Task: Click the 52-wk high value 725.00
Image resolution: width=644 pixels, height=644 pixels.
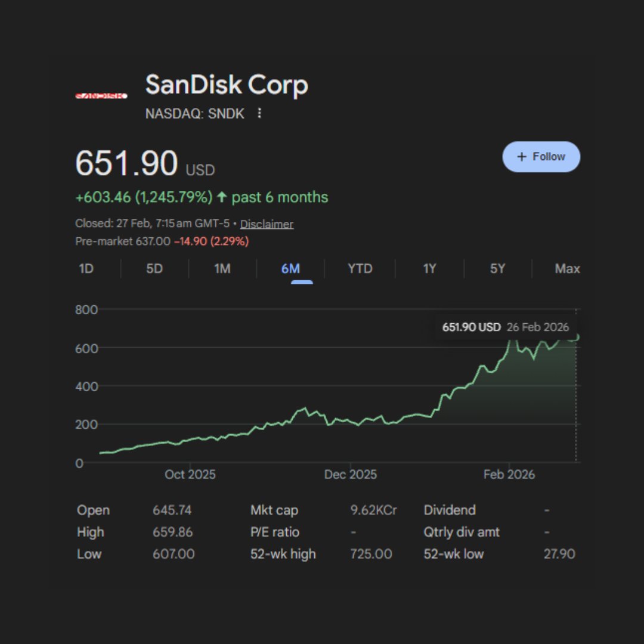Action: click(x=371, y=554)
